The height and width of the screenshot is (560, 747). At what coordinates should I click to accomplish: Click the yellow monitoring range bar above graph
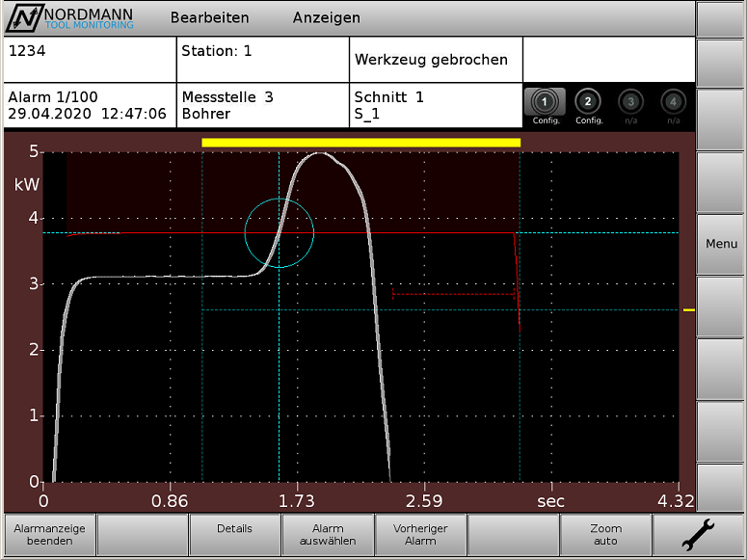pos(360,143)
